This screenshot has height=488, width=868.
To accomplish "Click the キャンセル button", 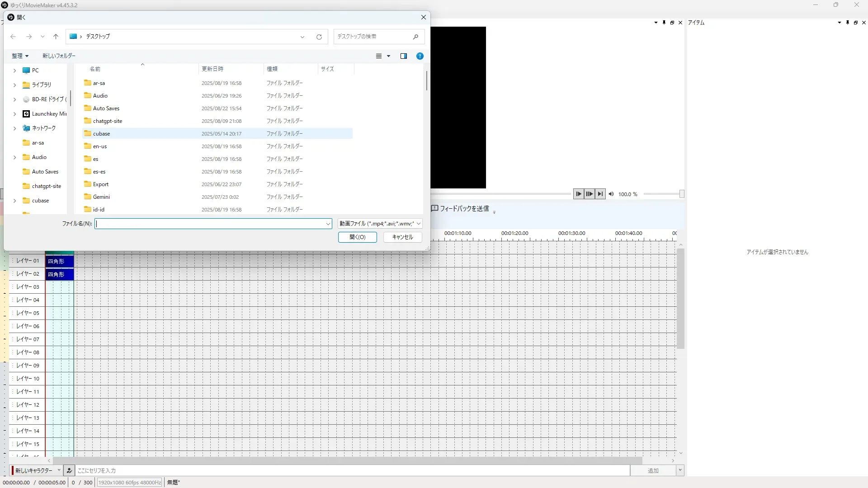I will [x=402, y=237].
